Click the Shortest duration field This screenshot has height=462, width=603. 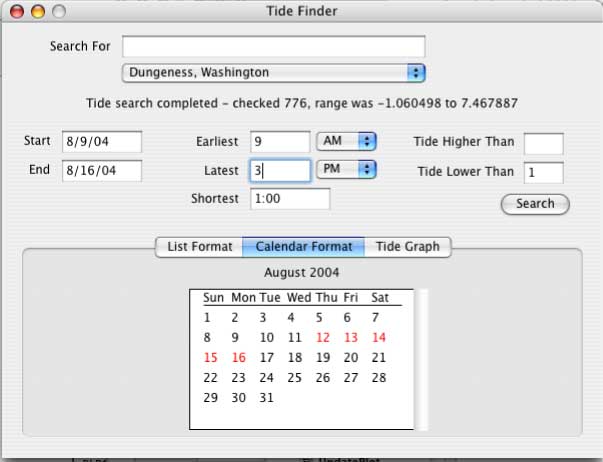pyautogui.click(x=290, y=199)
